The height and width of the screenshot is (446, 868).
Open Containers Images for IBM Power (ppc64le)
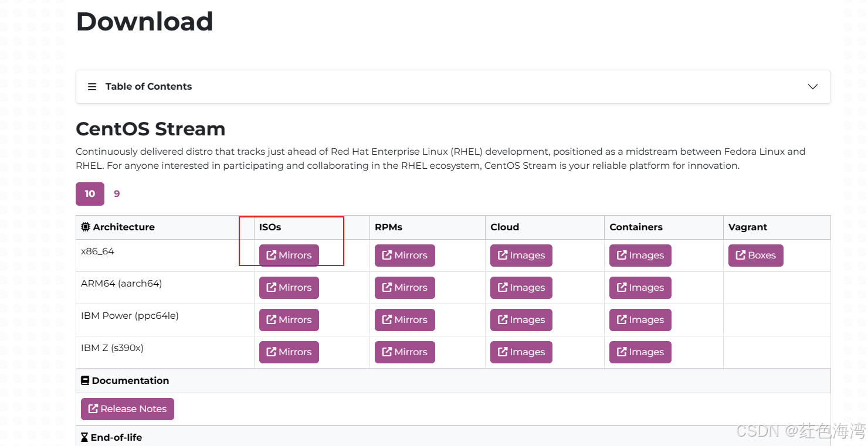click(640, 320)
